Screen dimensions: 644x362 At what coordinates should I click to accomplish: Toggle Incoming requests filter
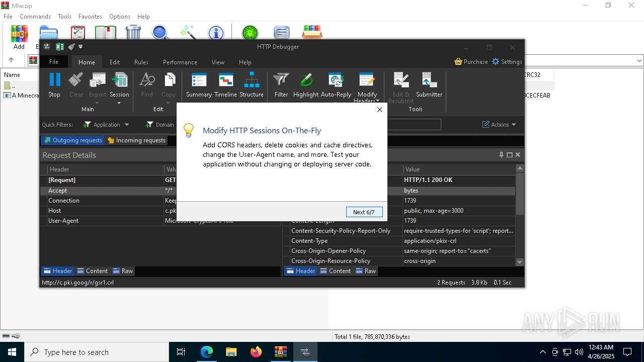pos(136,140)
